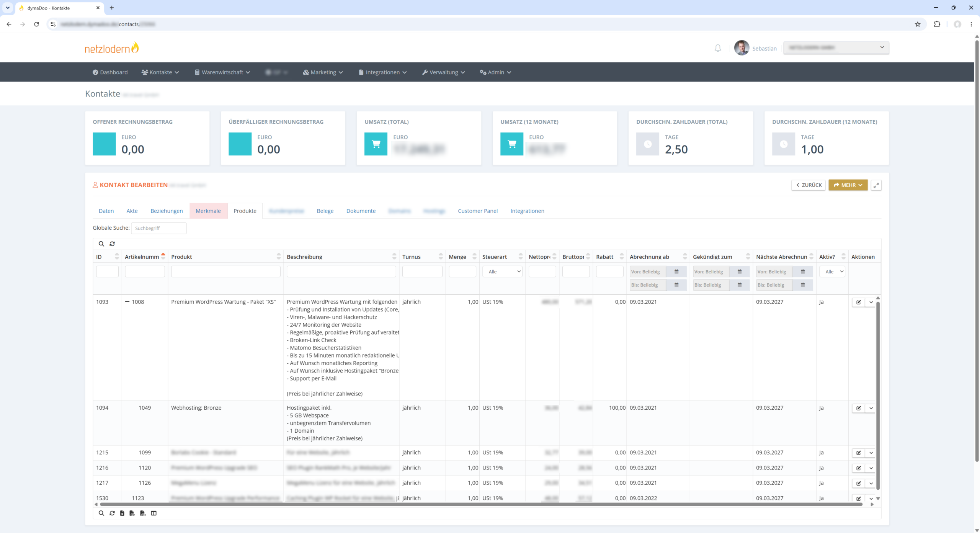Open Steuerart filter dropdown

502,271
